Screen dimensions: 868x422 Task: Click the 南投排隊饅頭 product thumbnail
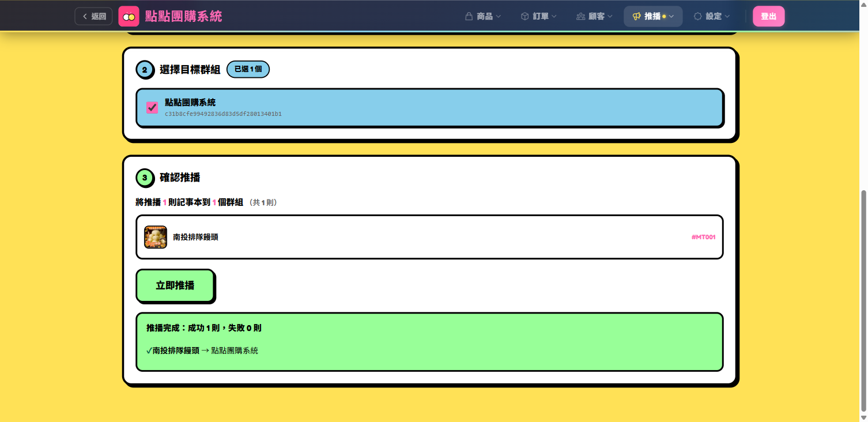156,237
